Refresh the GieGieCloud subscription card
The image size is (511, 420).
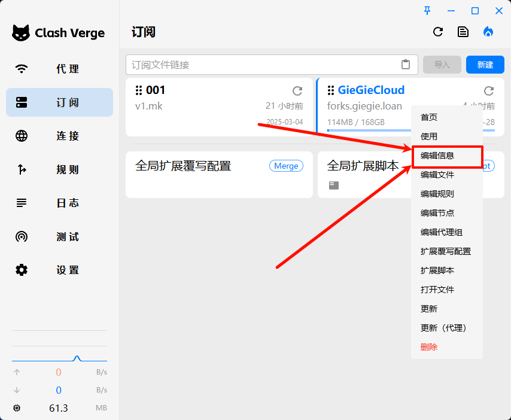point(489,91)
